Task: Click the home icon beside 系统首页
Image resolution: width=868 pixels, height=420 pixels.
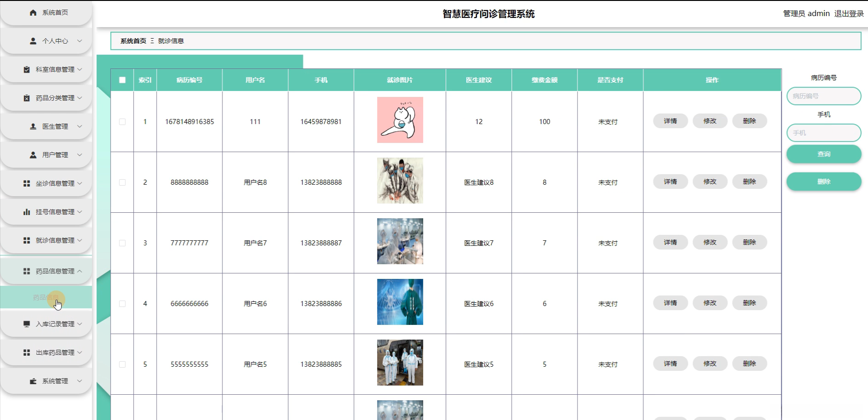Action: click(x=33, y=13)
